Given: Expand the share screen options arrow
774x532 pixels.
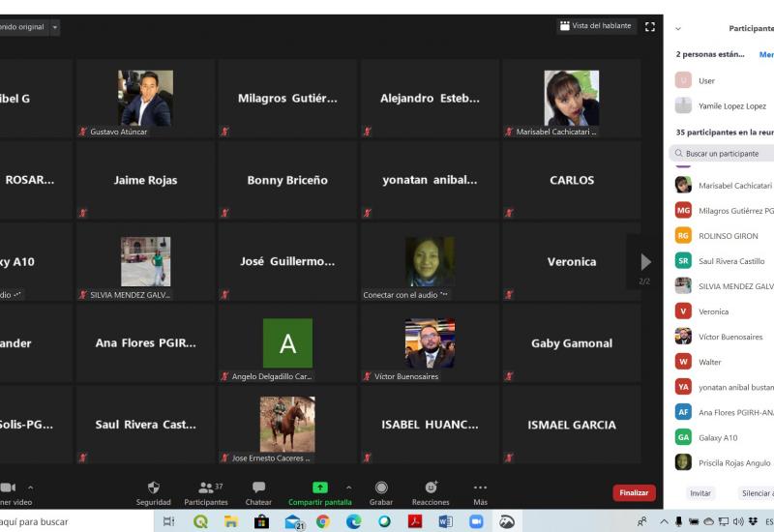Looking at the screenshot, I should tap(348, 488).
